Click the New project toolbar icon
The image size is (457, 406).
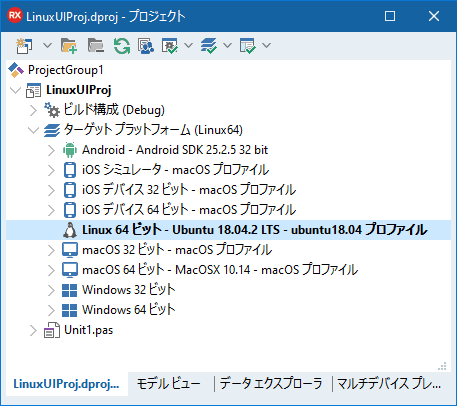[x=24, y=46]
